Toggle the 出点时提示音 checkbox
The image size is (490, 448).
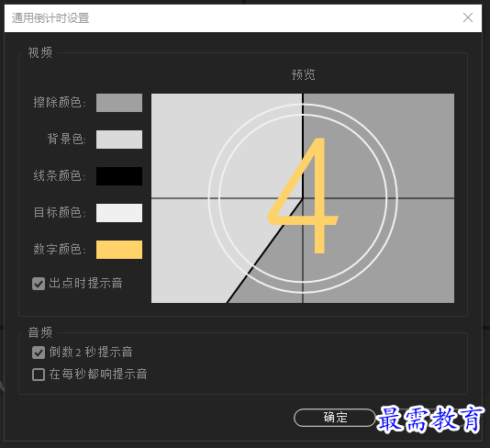pos(39,284)
